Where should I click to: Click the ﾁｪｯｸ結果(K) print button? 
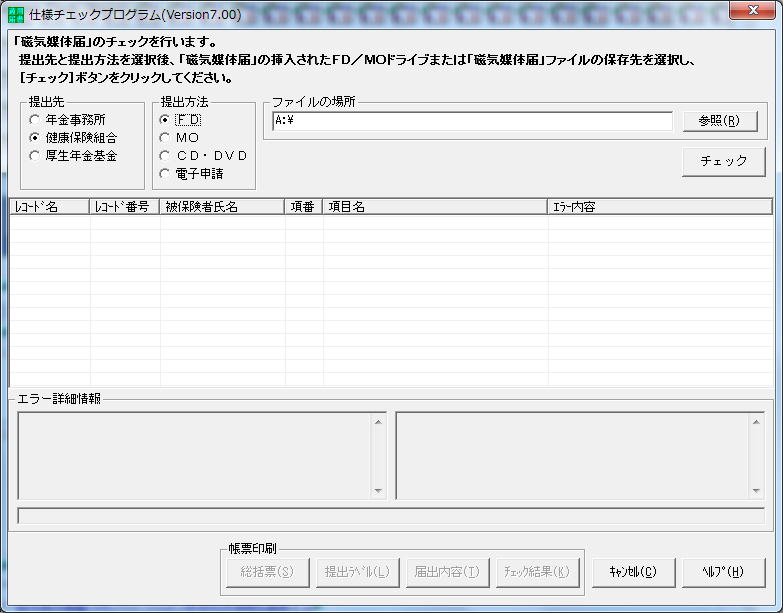coord(537,572)
